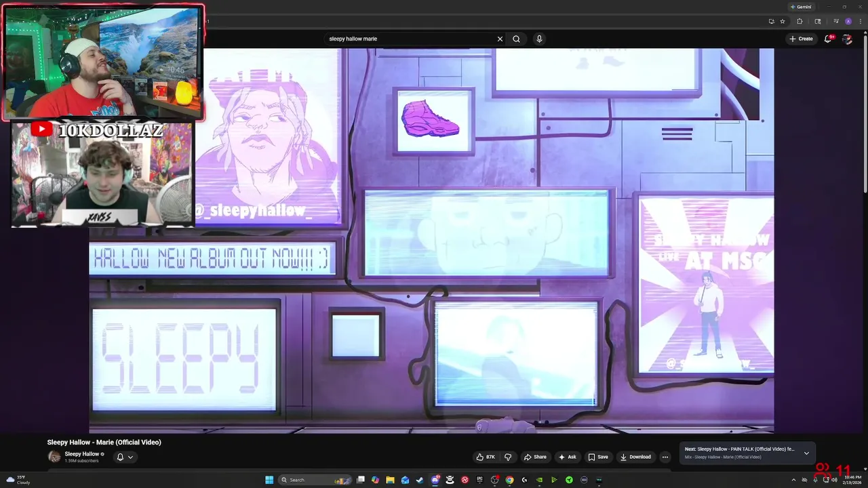Show hidden system tray icons chevron
868x488 pixels.
tap(795, 480)
